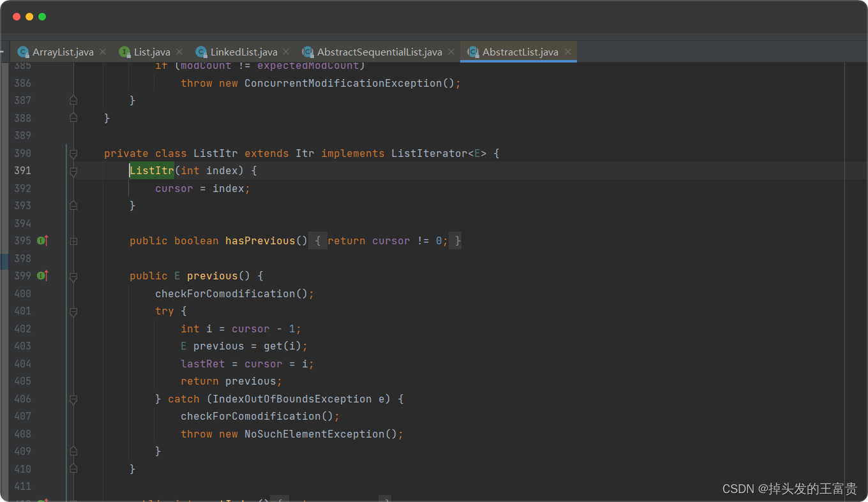
Task: Click the 'int index' parameter on line 391
Action: [x=209, y=170]
